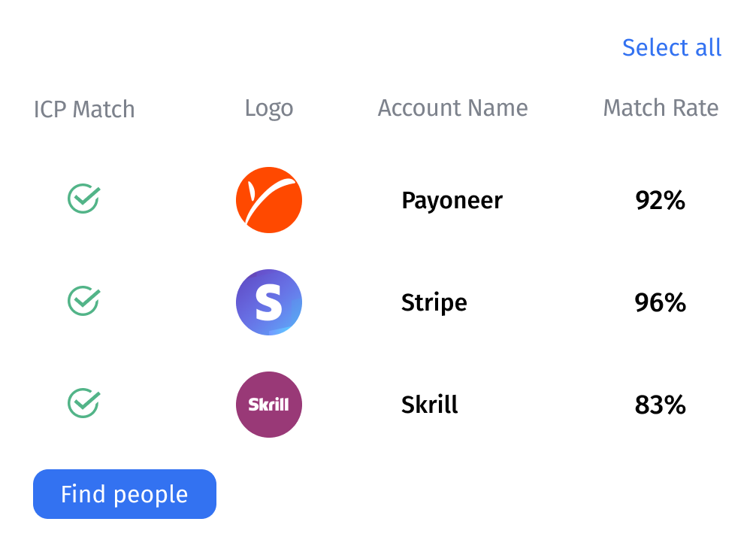Select Payoneer's 92% match rate
Screen dimensions: 756x552
click(x=660, y=200)
